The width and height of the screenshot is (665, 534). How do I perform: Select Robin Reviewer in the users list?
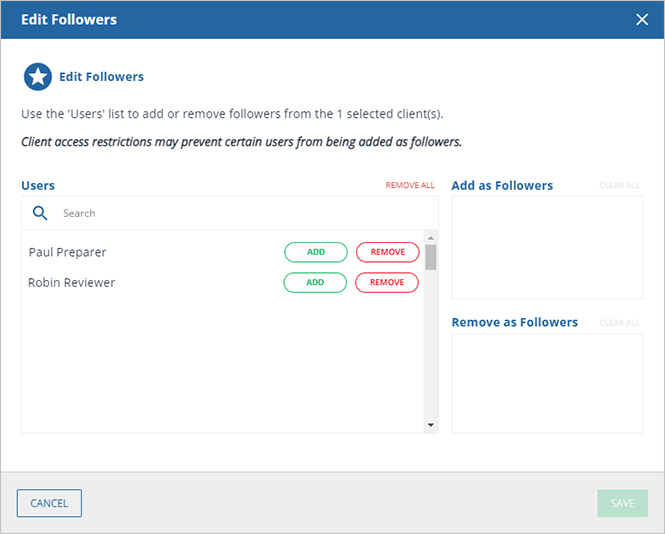tap(72, 282)
